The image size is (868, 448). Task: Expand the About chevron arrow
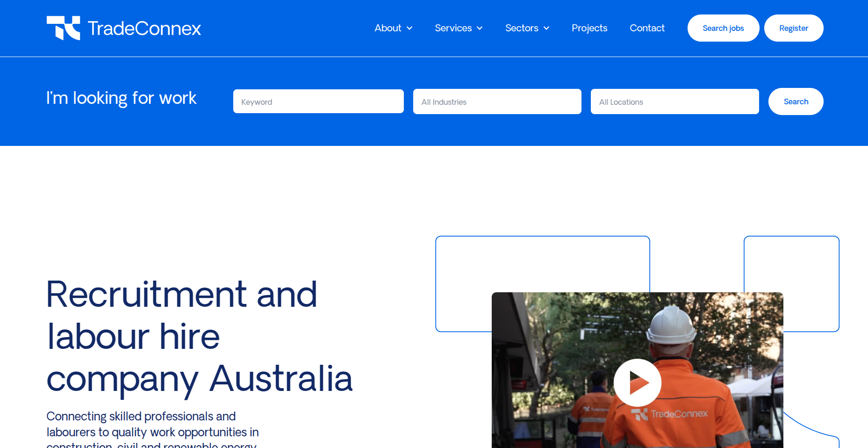(409, 29)
